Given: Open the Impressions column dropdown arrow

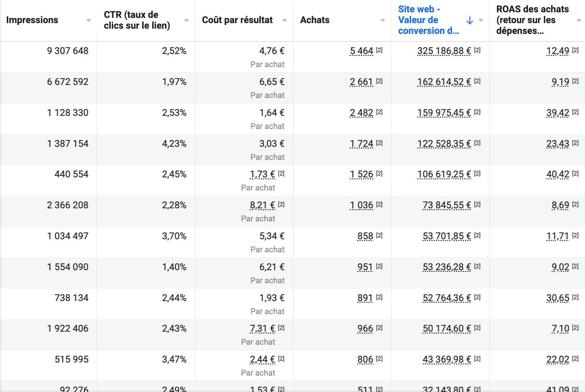Looking at the screenshot, I should click(89, 20).
